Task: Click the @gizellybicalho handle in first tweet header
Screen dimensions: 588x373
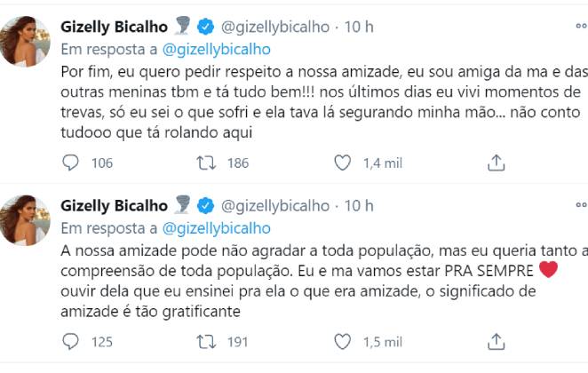Action: [274, 26]
